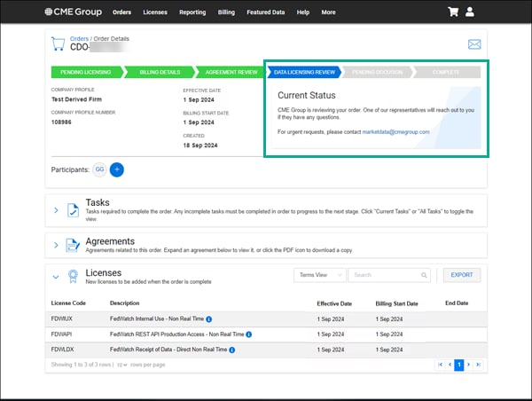The width and height of the screenshot is (532, 401).
Task: Open the shopping cart icon in header
Action: (454, 12)
